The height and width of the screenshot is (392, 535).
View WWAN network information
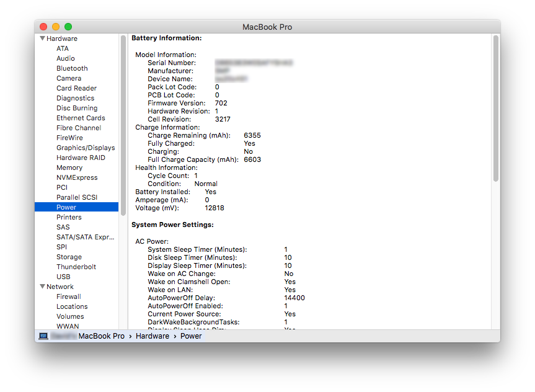point(68,326)
